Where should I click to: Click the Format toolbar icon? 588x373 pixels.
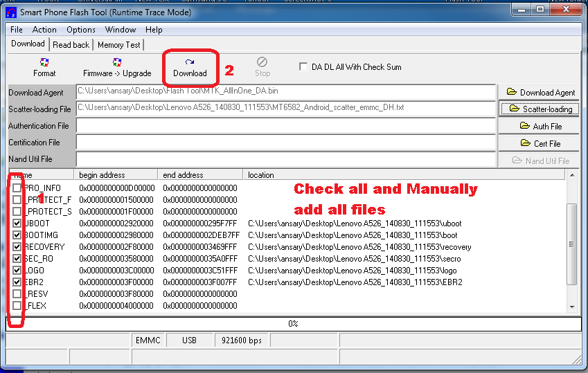[x=44, y=62]
